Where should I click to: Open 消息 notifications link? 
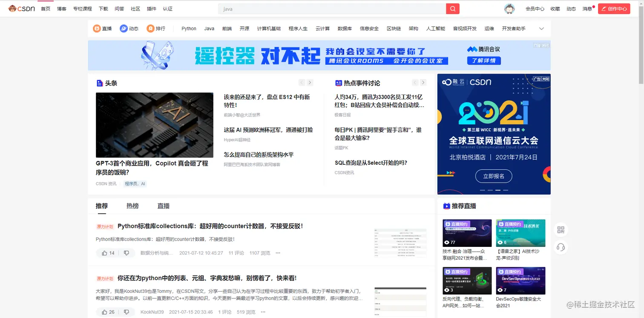[587, 9]
